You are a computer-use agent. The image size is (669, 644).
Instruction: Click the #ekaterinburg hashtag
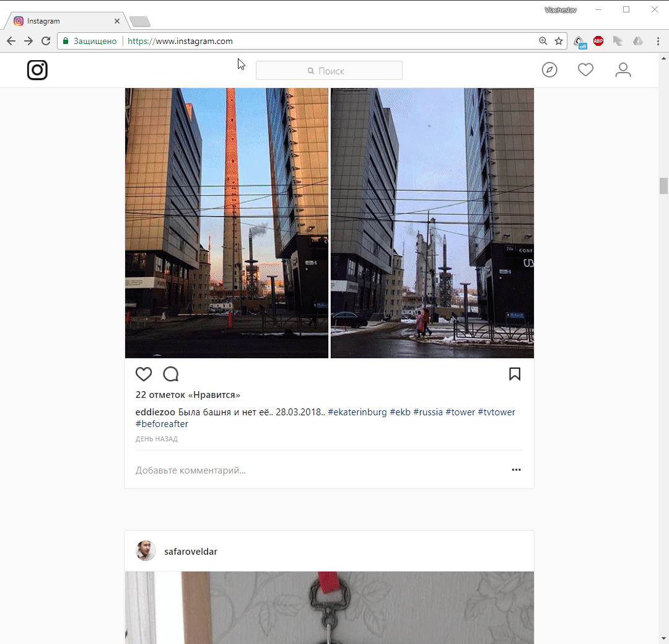[x=357, y=412]
